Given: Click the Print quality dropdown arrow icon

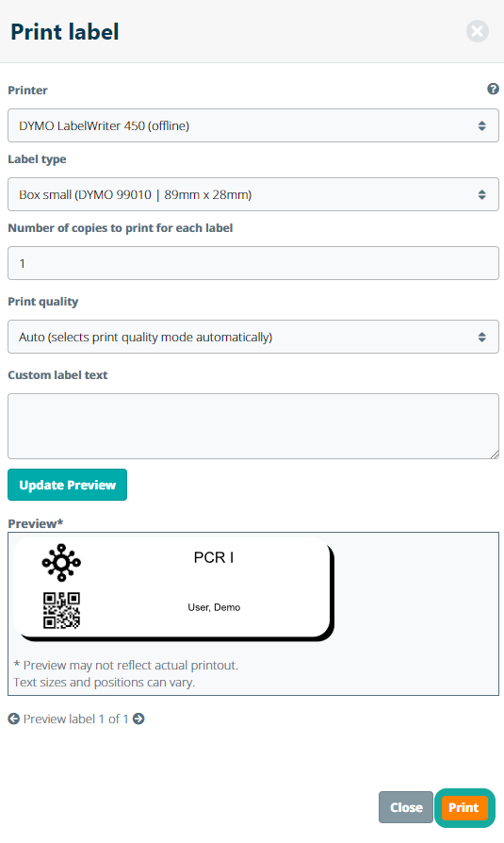Looking at the screenshot, I should tap(482, 337).
